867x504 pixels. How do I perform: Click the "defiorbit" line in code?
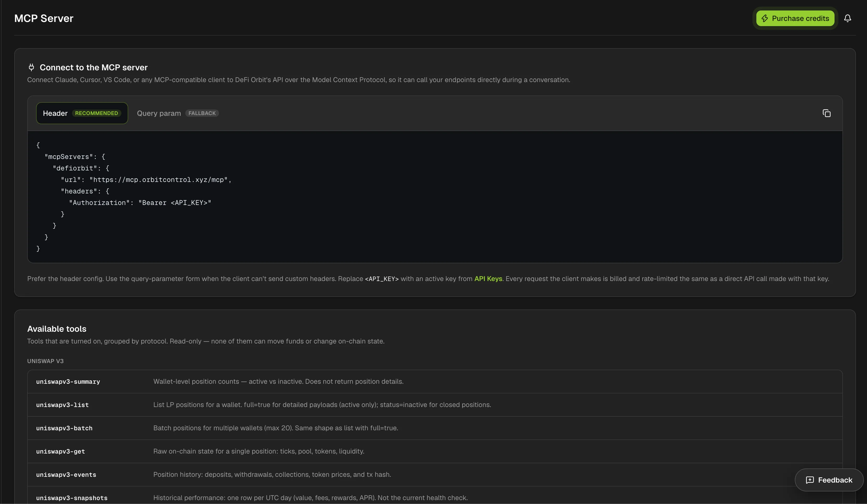81,168
